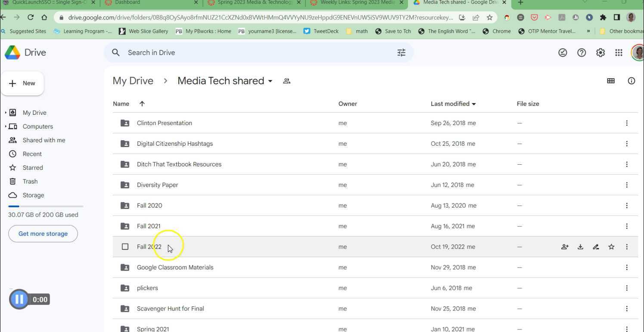The width and height of the screenshot is (644, 332).
Task: Star the Fall 2022 folder
Action: pos(611,247)
